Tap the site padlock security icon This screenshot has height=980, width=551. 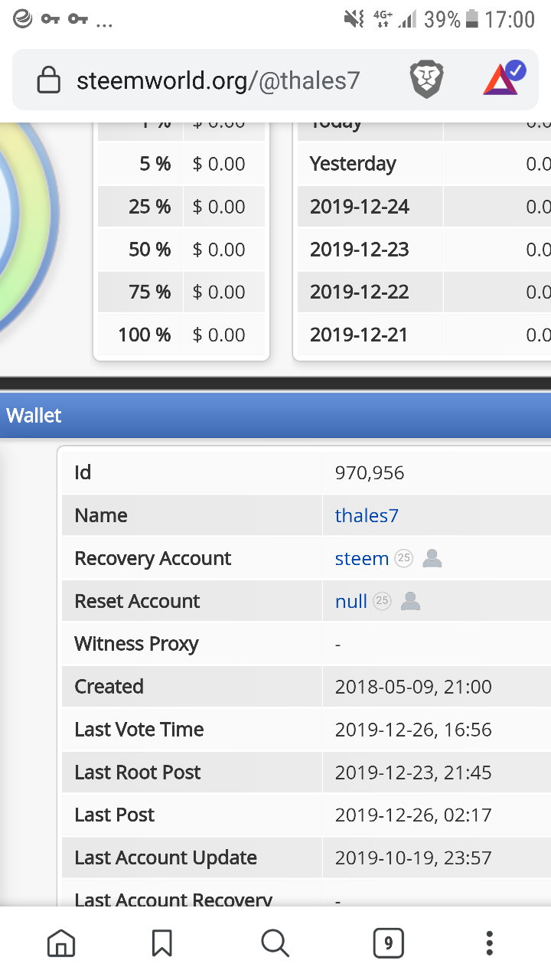coord(49,80)
